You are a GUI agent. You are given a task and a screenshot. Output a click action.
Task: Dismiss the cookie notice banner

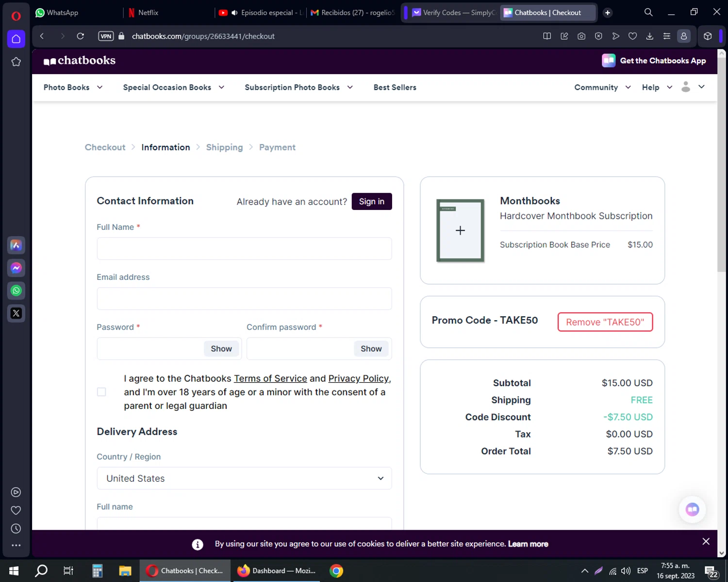click(706, 541)
